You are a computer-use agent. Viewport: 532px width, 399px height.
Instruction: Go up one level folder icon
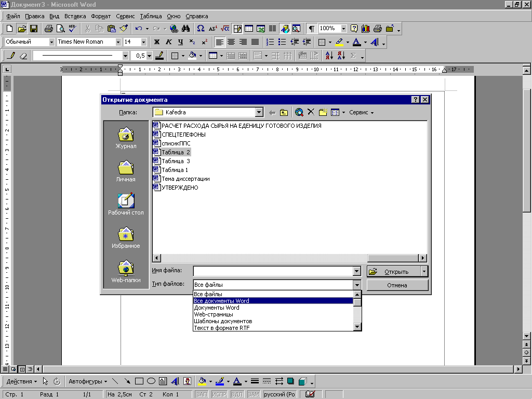(x=284, y=112)
